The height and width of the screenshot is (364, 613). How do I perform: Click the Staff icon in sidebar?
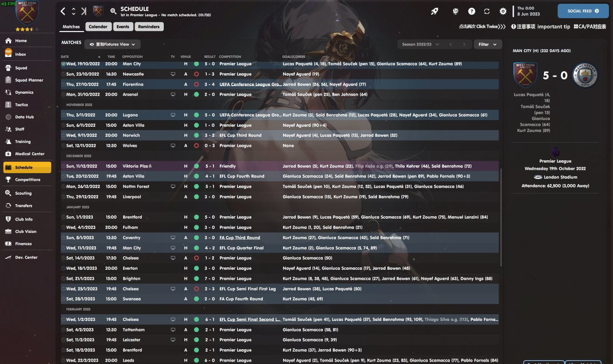8,129
